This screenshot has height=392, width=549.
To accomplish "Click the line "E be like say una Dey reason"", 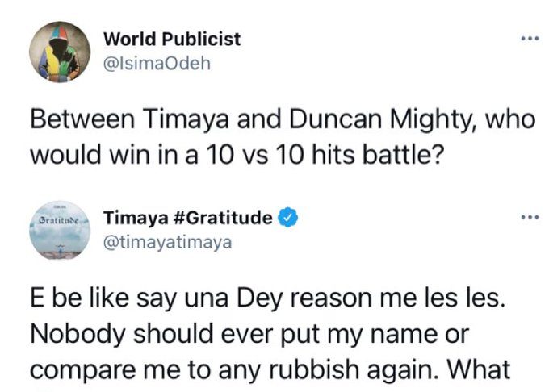I will click(270, 298).
